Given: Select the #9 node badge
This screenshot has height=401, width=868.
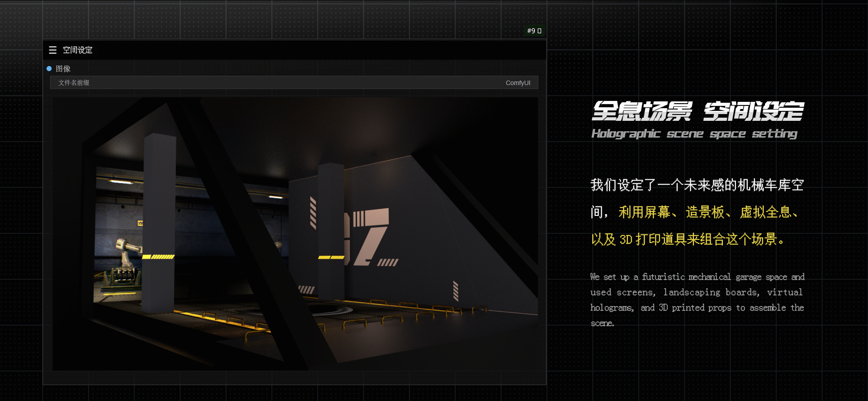Looking at the screenshot, I should click(534, 31).
